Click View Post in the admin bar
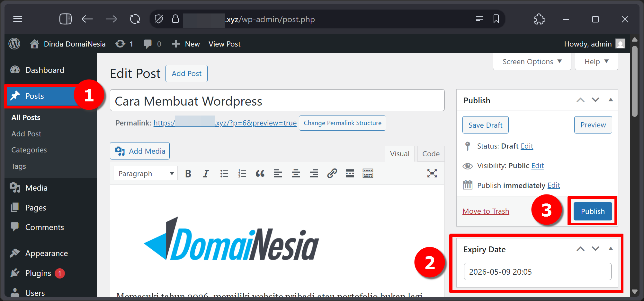The width and height of the screenshot is (644, 301). pyautogui.click(x=225, y=44)
